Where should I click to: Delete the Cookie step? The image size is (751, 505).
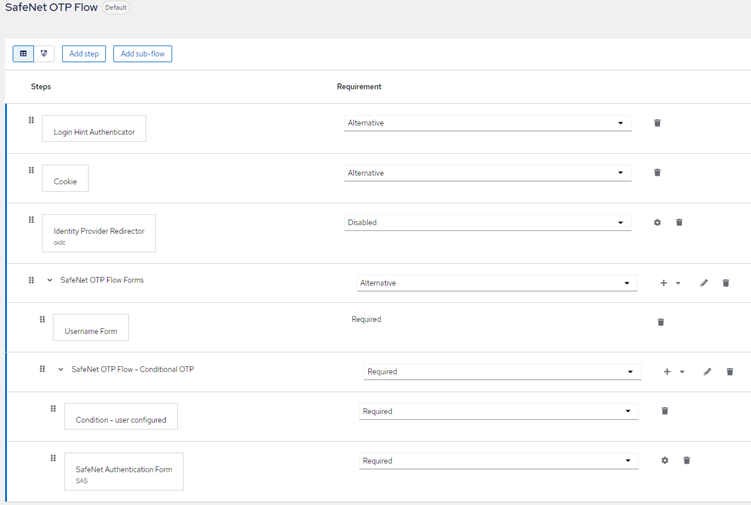coord(657,172)
